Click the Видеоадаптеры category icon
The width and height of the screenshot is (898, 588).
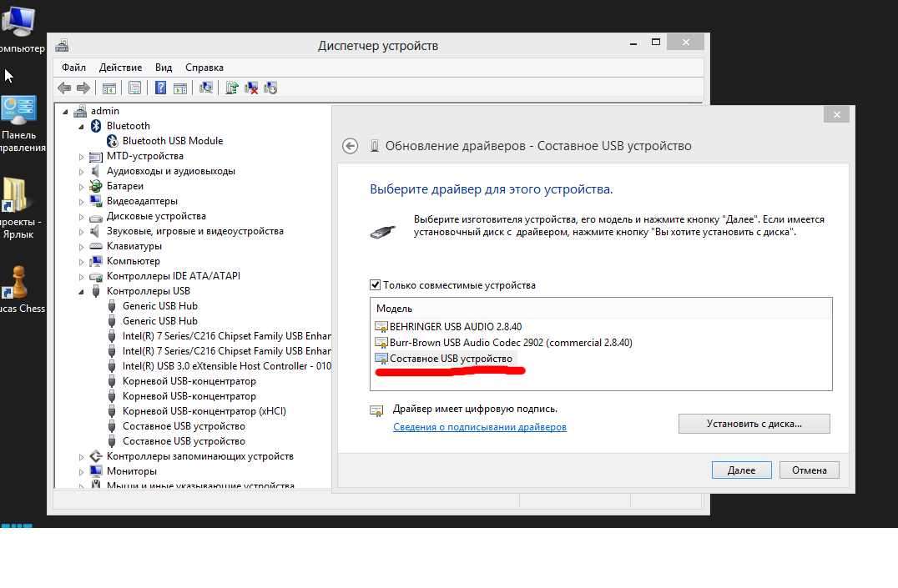[96, 201]
